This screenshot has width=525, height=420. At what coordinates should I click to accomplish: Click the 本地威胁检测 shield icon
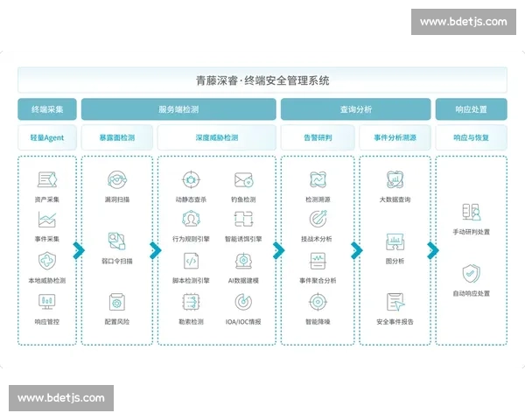coord(47,261)
